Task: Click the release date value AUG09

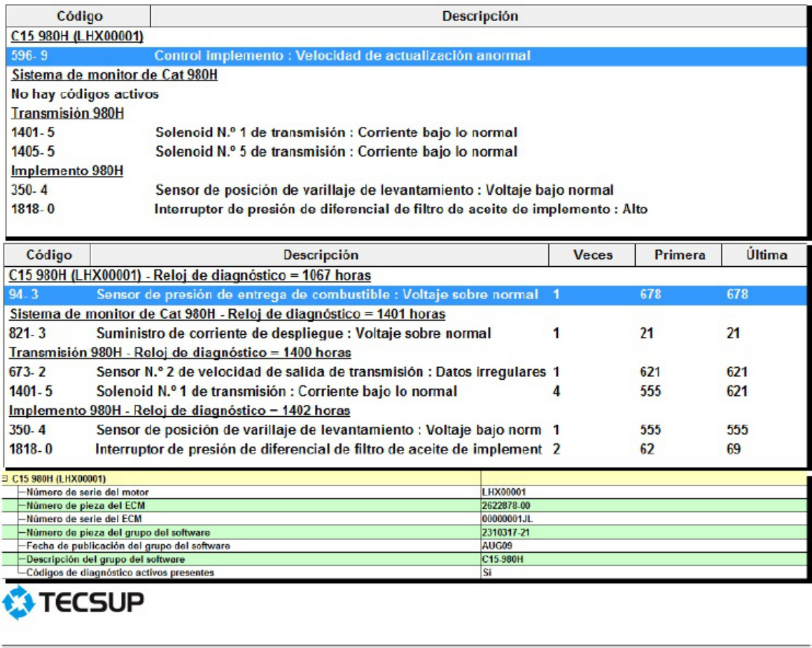Action: click(x=496, y=546)
